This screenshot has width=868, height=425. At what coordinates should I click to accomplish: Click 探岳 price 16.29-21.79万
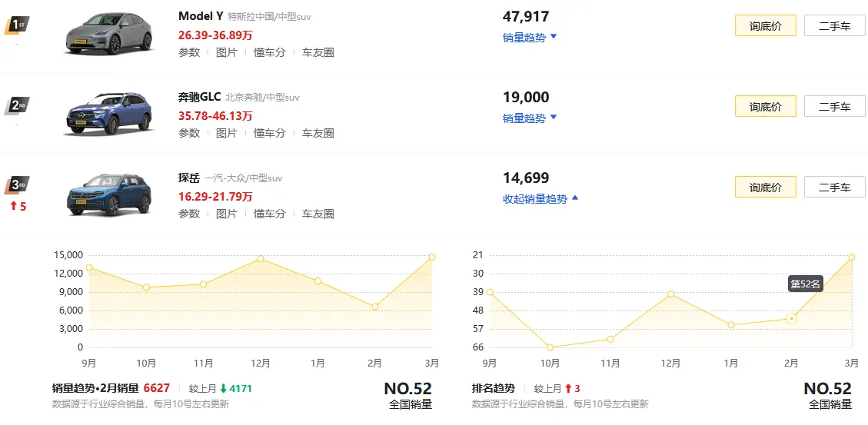[215, 197]
